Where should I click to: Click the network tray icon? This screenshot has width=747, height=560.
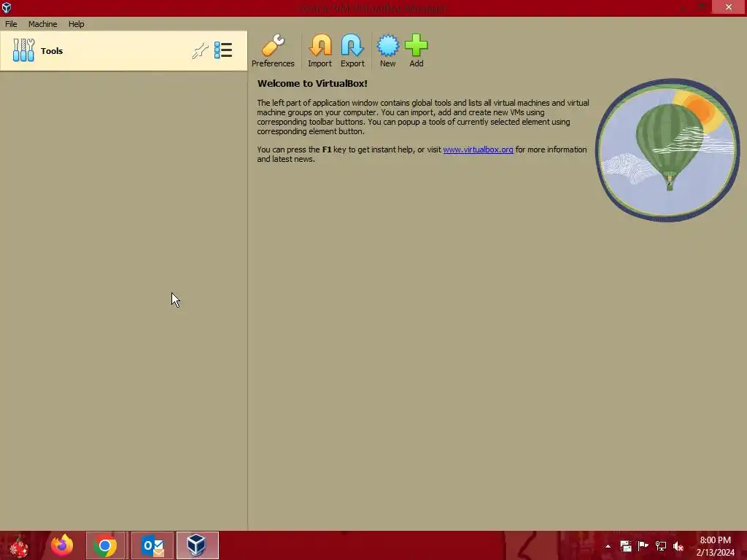click(x=661, y=546)
